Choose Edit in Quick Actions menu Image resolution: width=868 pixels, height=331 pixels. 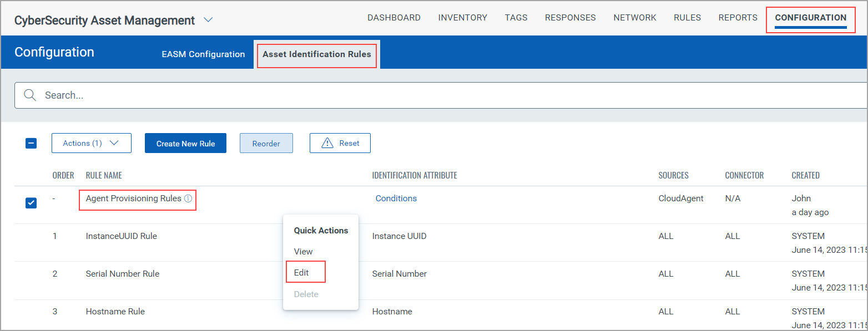click(301, 273)
